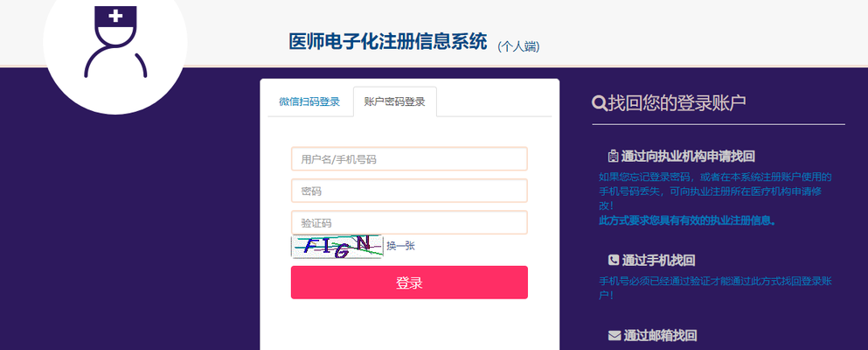Click the phone icon beside 通过手机找回
The width and height of the screenshot is (868, 350).
614,260
